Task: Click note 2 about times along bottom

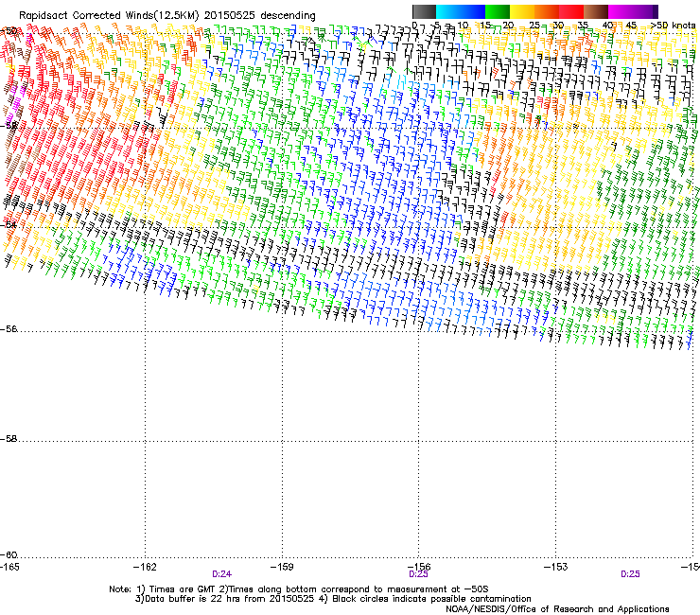Action: click(x=355, y=589)
